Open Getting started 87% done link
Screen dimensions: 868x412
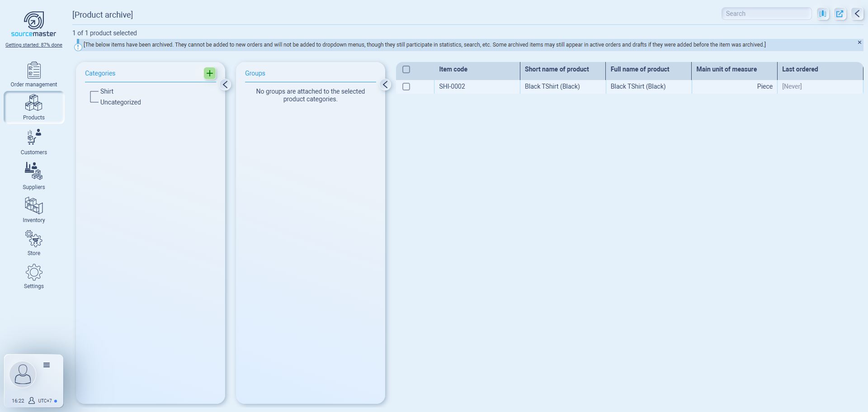click(x=34, y=45)
